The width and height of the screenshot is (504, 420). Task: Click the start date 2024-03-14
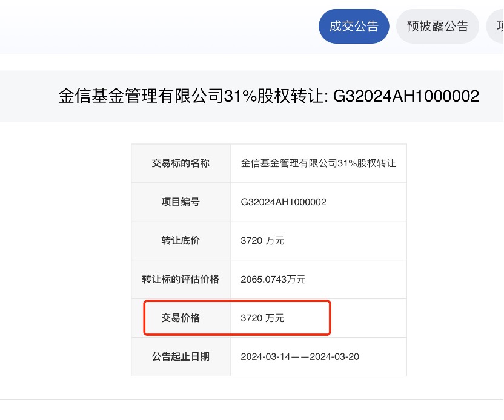265,356
